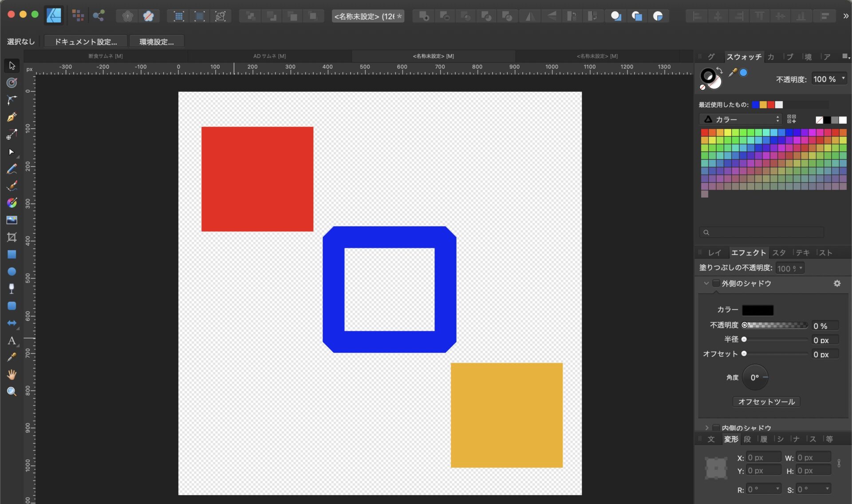
Task: Select the Pencil tool
Action: coord(12,169)
